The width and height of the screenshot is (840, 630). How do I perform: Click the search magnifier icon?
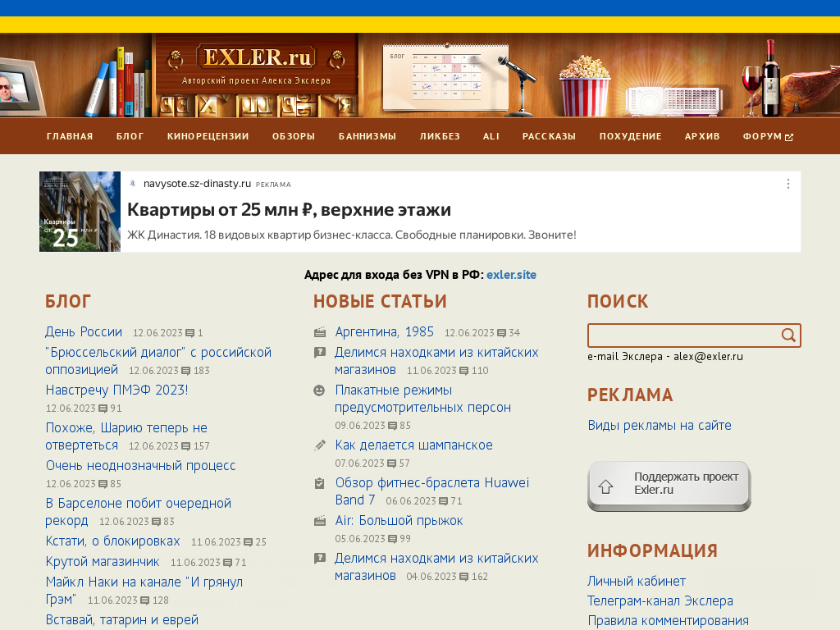(x=787, y=336)
